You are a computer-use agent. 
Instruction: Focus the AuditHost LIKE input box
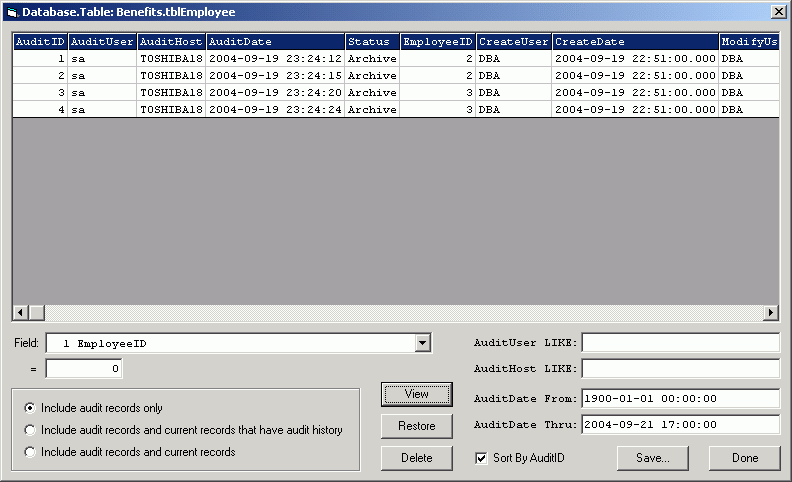coord(680,369)
